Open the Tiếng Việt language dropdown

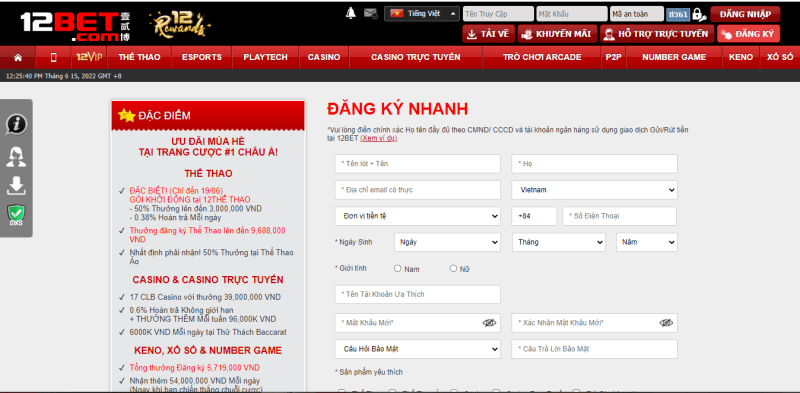[422, 14]
